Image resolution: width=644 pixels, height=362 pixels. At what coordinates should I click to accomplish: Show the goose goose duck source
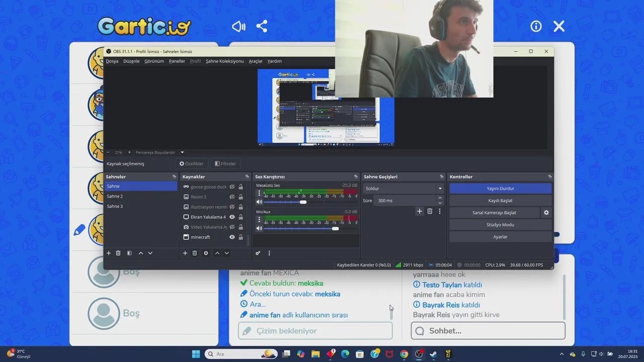point(232,187)
